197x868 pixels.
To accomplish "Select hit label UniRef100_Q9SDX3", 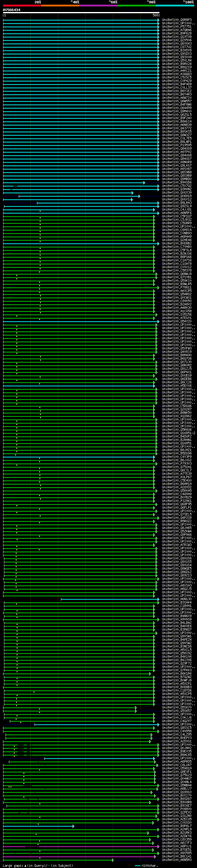I will tap(177, 54).
